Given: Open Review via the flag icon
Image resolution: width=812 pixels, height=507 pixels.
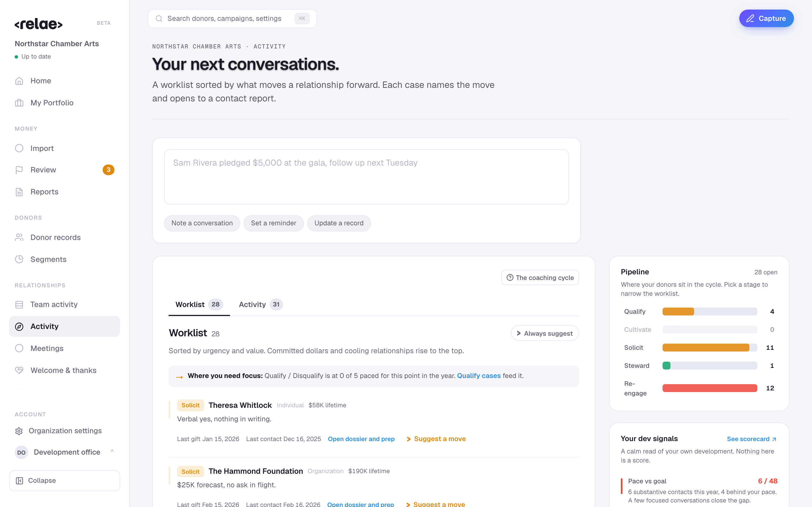Looking at the screenshot, I should pos(19,170).
